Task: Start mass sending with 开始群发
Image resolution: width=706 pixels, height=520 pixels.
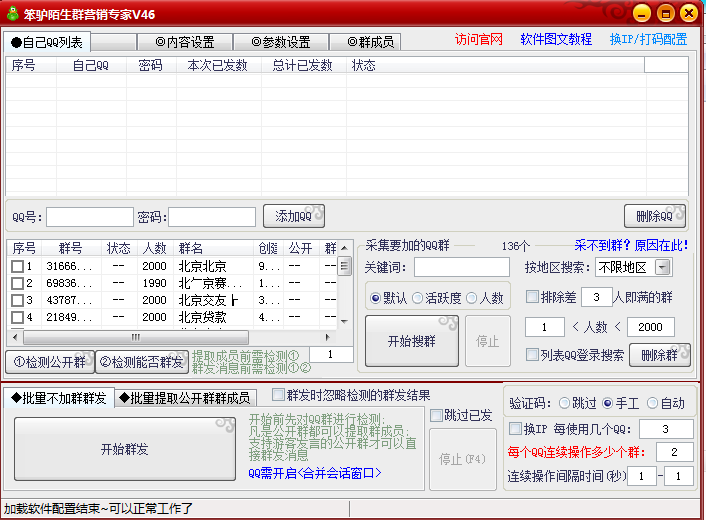Action: (125, 449)
